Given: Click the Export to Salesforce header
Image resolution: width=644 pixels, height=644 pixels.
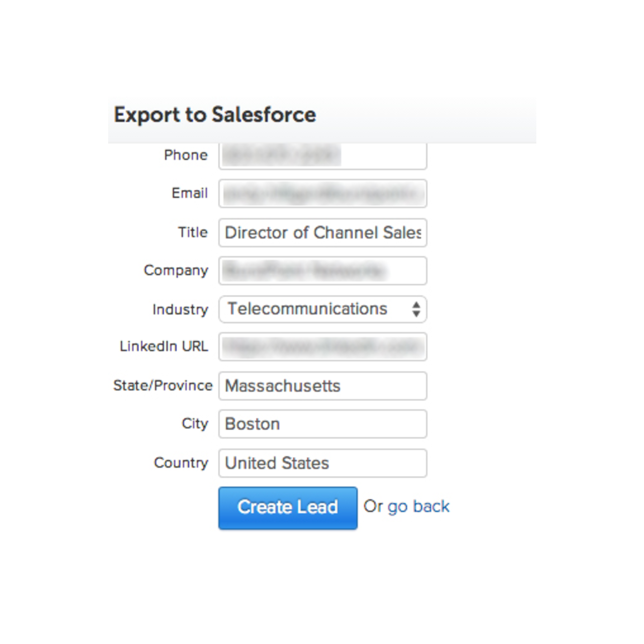Looking at the screenshot, I should click(x=215, y=115).
